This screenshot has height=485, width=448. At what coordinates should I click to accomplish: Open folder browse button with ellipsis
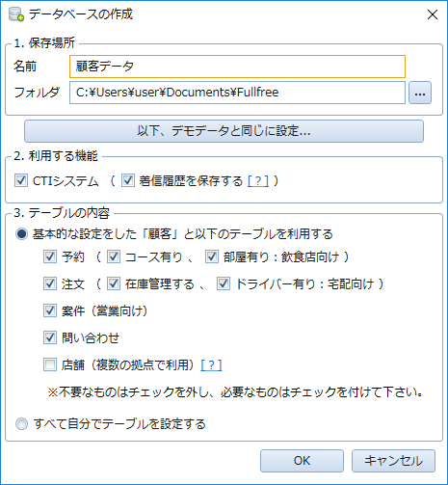tap(420, 93)
